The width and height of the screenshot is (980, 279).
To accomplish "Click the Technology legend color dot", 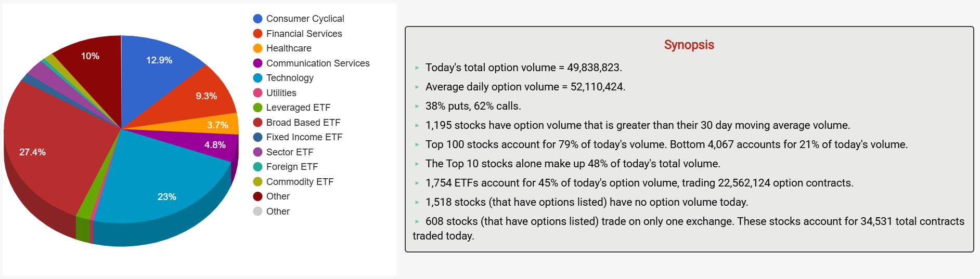I will click(257, 78).
